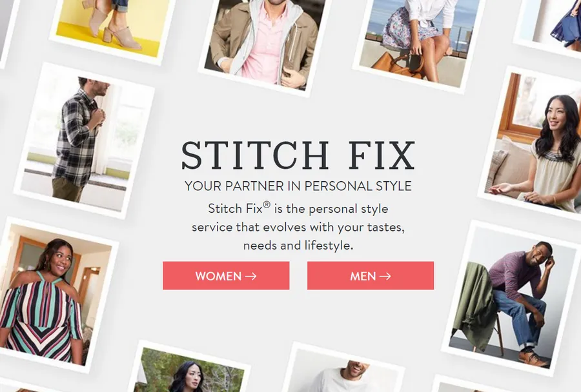Click the WOMEN button
Screen dimensions: 581x392
pos(226,276)
